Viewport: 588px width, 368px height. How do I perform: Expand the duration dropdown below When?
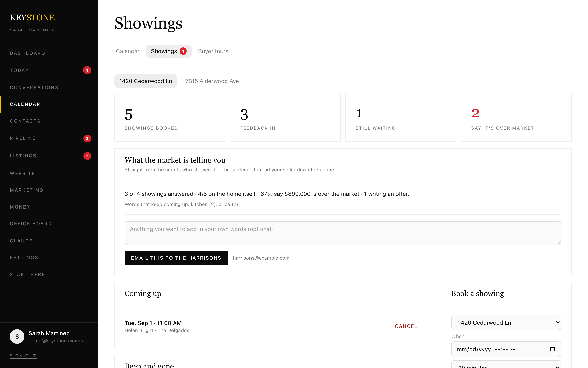pyautogui.click(x=506, y=365)
